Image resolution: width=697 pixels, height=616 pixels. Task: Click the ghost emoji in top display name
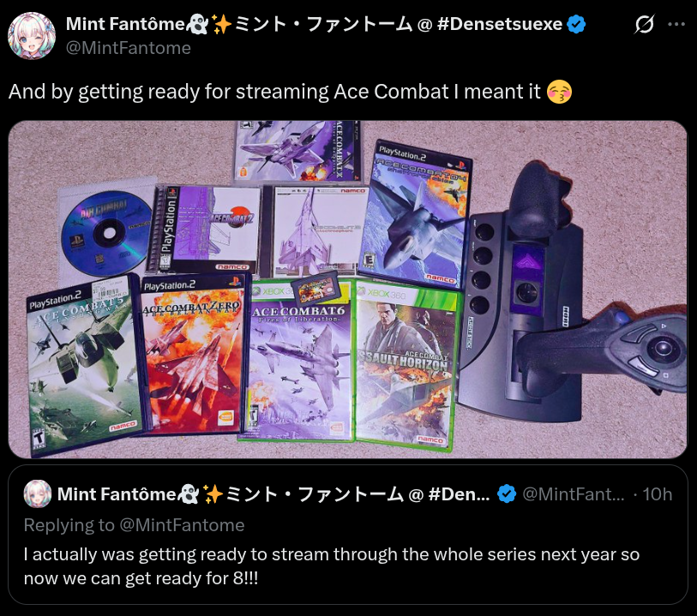click(197, 24)
